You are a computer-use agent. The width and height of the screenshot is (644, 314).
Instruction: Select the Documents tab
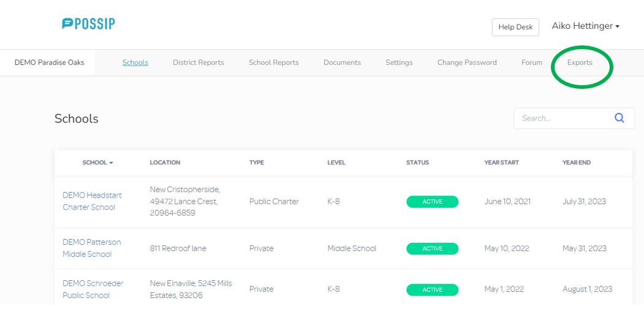[342, 63]
